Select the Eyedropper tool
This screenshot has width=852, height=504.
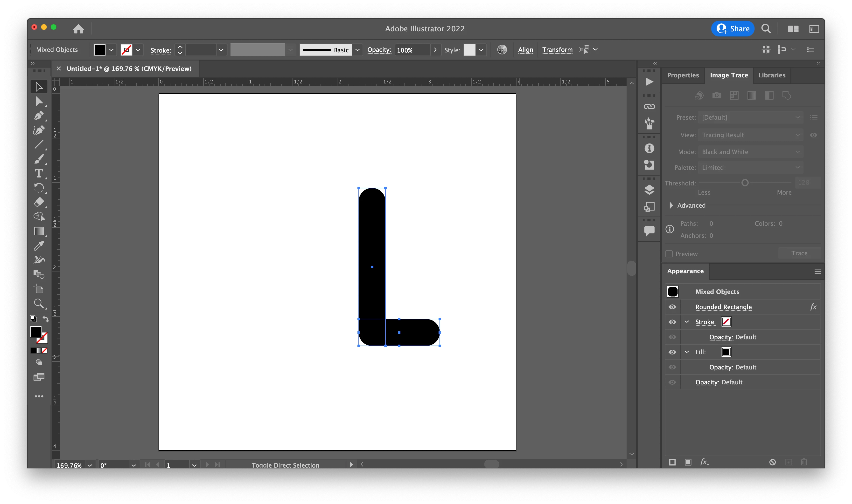pyautogui.click(x=39, y=245)
